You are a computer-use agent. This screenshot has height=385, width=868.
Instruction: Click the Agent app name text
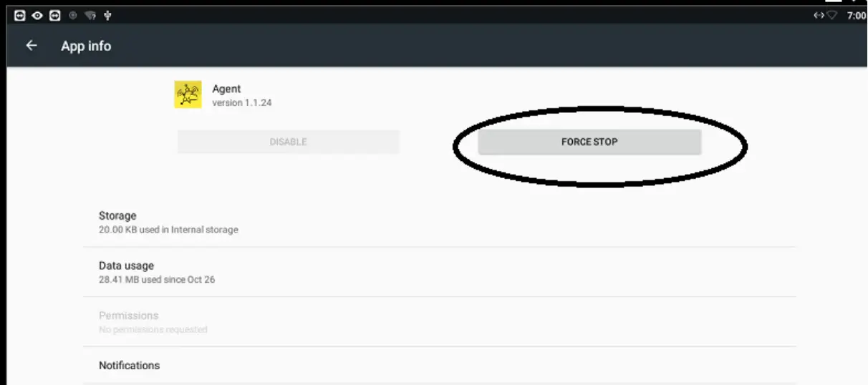click(226, 89)
